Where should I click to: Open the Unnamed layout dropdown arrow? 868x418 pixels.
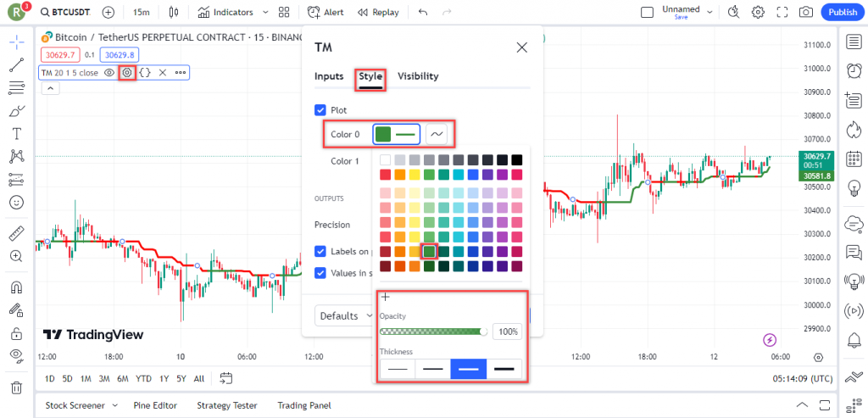point(709,12)
